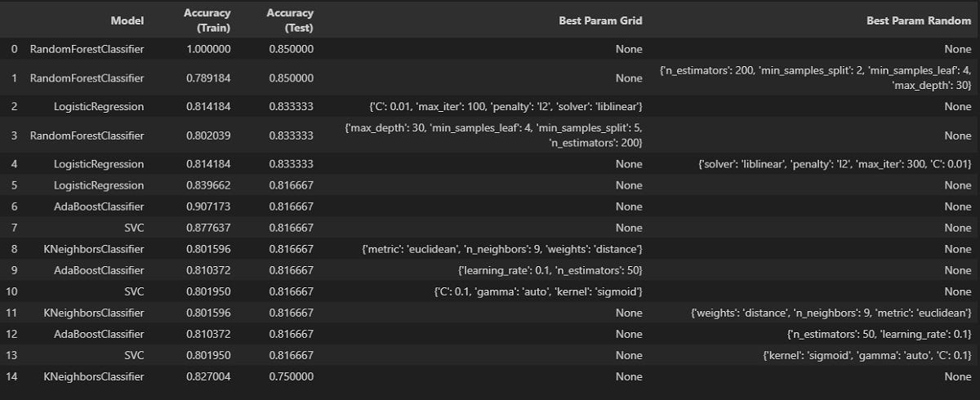Select the KNeighborsClassifier grid params in row 8
The width and height of the screenshot is (980, 400).
pos(501,249)
